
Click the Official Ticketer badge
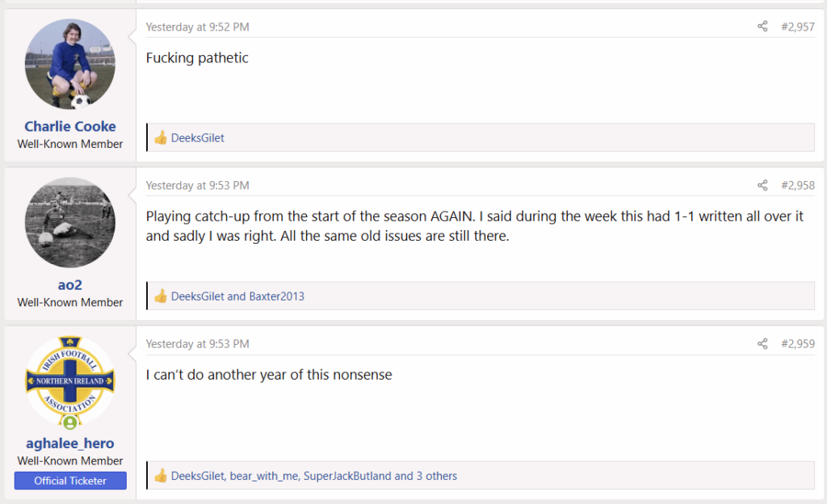[x=70, y=481]
